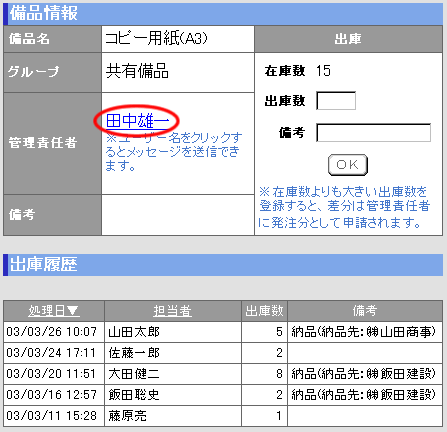Click the 田中雄一 user link
The width and height of the screenshot is (447, 432).
(137, 121)
